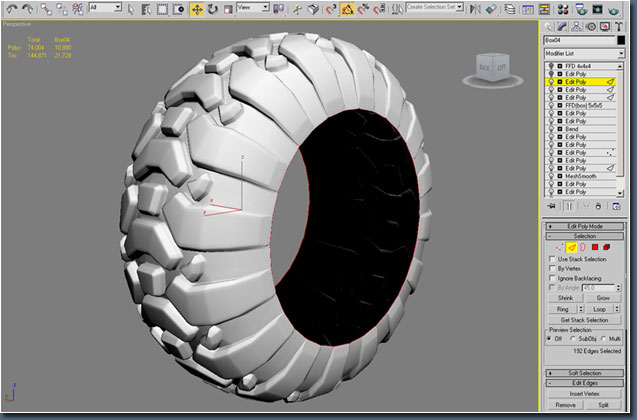Click the Shrink selection button
This screenshot has height=420, width=637.
tap(566, 298)
